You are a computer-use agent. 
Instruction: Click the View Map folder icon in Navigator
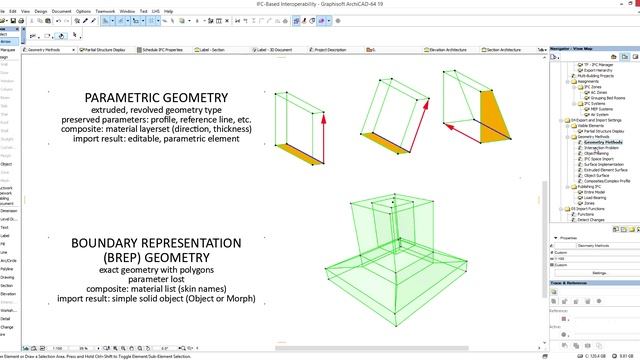tap(625, 57)
